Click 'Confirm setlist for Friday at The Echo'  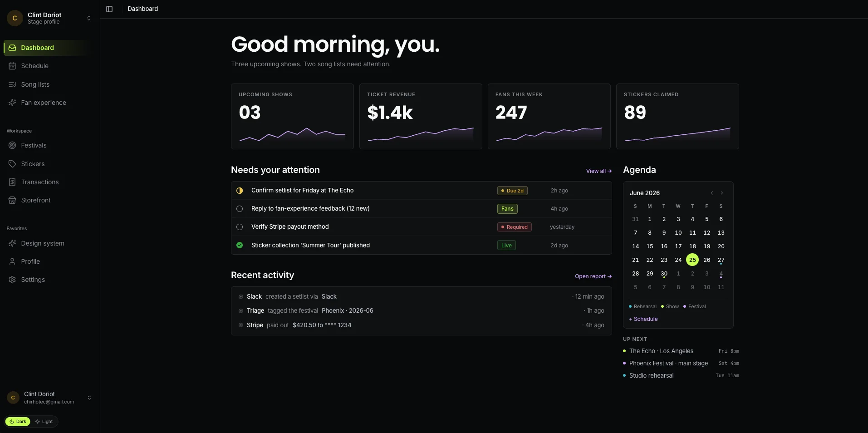click(x=302, y=191)
